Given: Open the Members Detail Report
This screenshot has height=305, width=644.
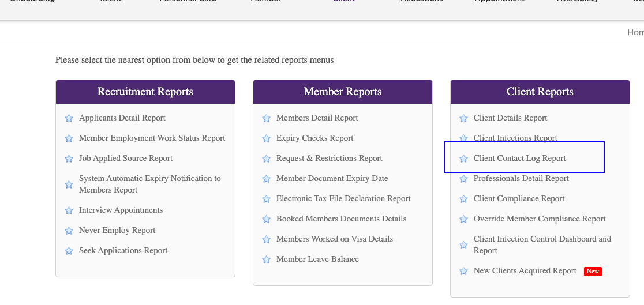Looking at the screenshot, I should click(x=317, y=118).
